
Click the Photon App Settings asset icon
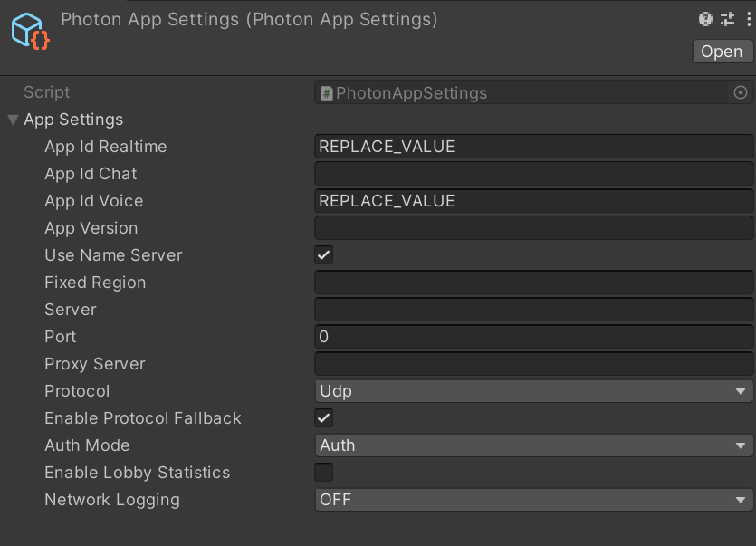31,30
